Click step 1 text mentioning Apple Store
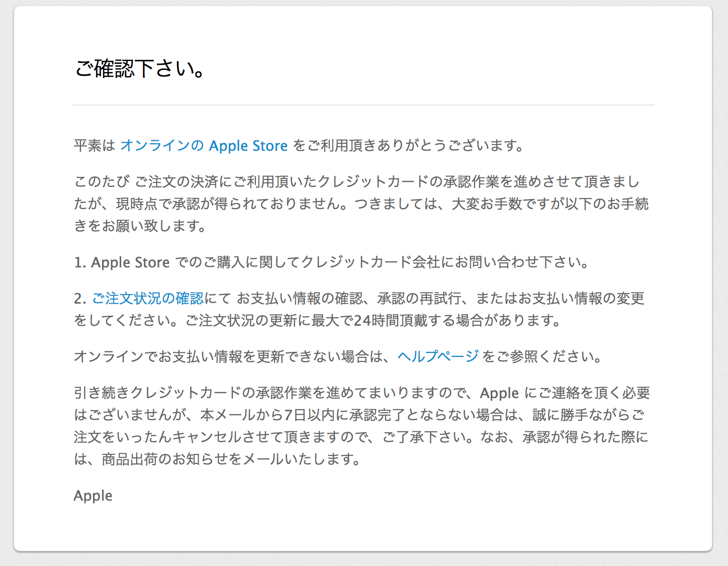The width and height of the screenshot is (728, 566). click(x=130, y=262)
